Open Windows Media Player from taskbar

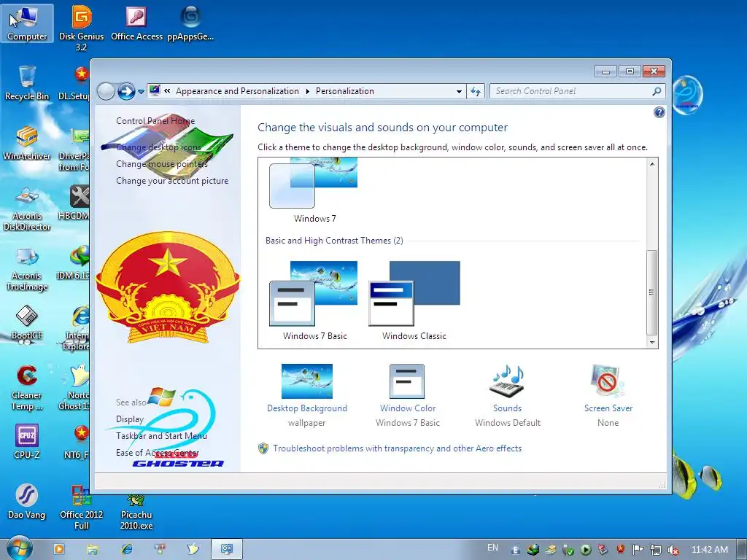tap(58, 549)
